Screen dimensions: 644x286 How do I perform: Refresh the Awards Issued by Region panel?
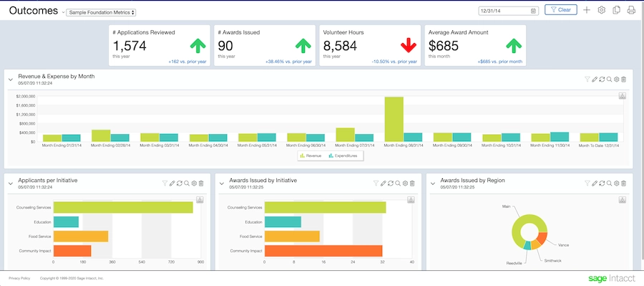pos(602,183)
